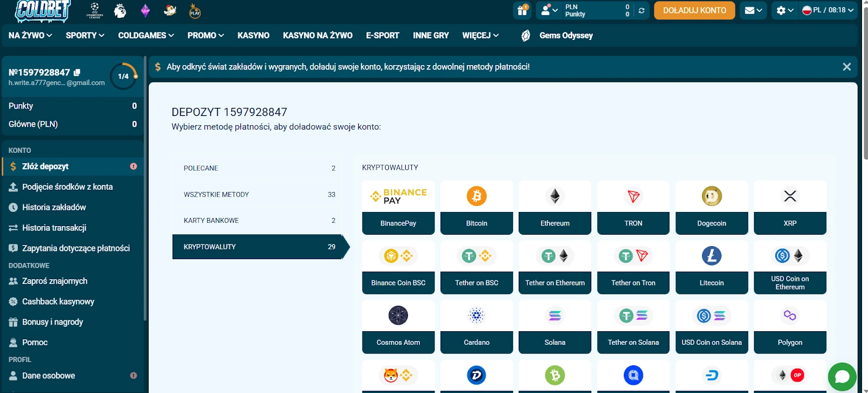Open the settings gear dropdown
868x393 pixels.
[784, 10]
